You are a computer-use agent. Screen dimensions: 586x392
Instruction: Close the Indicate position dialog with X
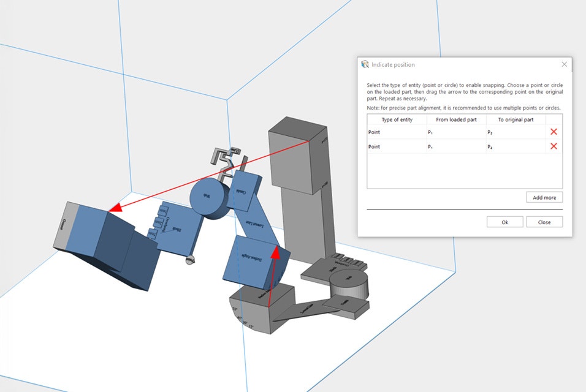coord(564,64)
